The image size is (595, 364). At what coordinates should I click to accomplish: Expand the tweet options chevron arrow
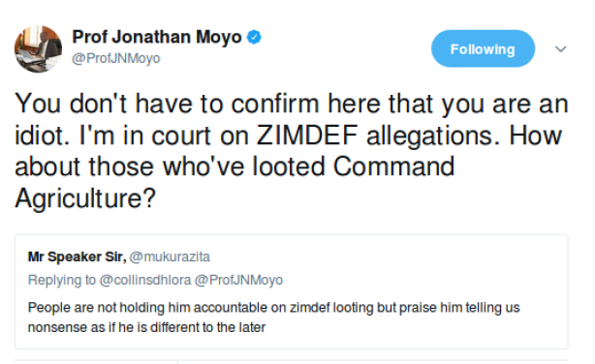tap(560, 49)
